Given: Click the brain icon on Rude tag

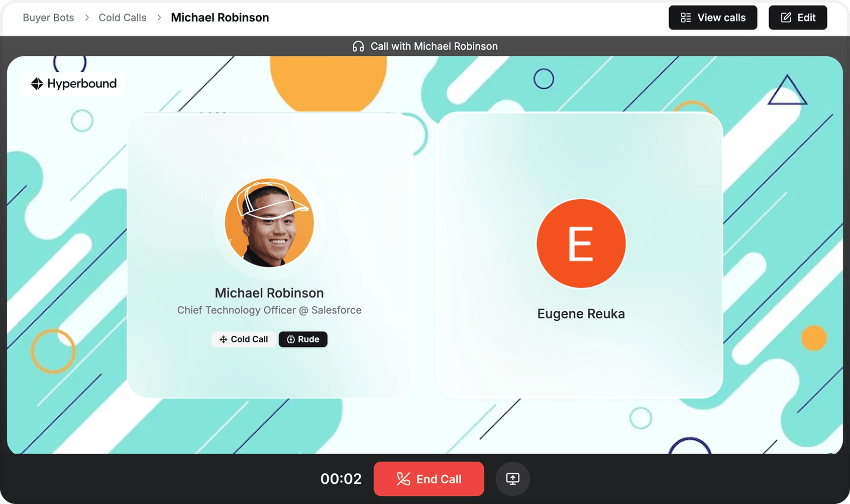Looking at the screenshot, I should click(291, 339).
